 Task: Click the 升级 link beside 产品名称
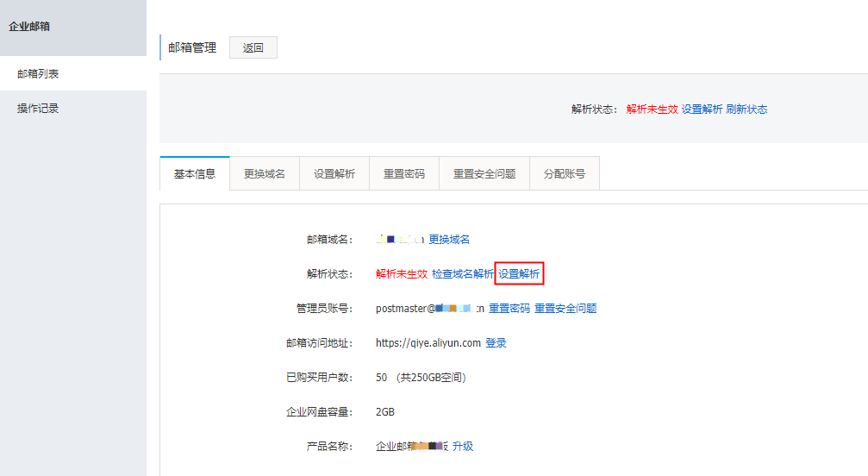pyautogui.click(x=463, y=447)
